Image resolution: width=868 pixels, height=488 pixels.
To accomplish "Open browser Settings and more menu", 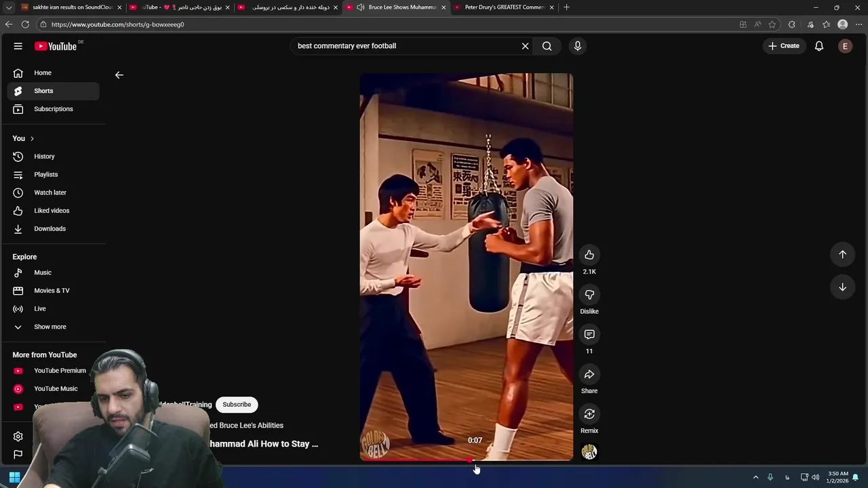I will tap(859, 24).
